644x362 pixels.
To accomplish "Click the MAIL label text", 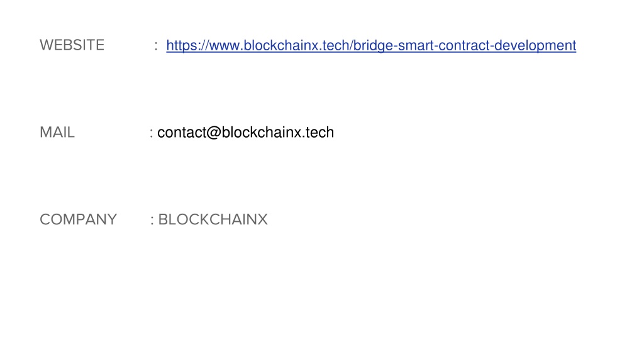I will pyautogui.click(x=57, y=133).
